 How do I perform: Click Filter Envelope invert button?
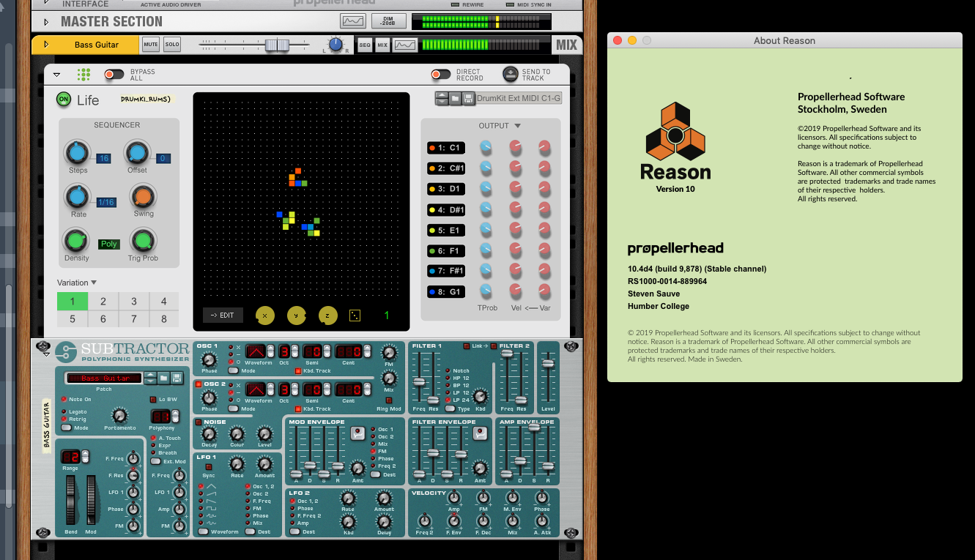tap(480, 433)
